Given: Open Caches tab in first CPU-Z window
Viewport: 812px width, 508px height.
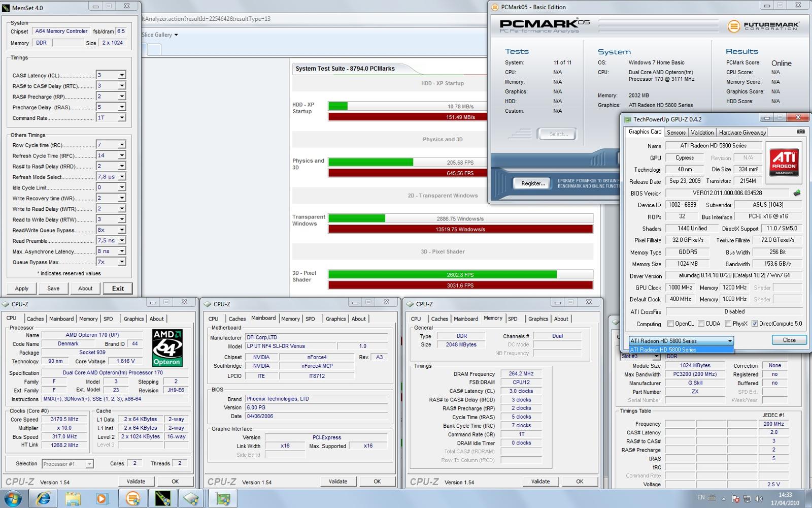Looking at the screenshot, I should (x=35, y=319).
